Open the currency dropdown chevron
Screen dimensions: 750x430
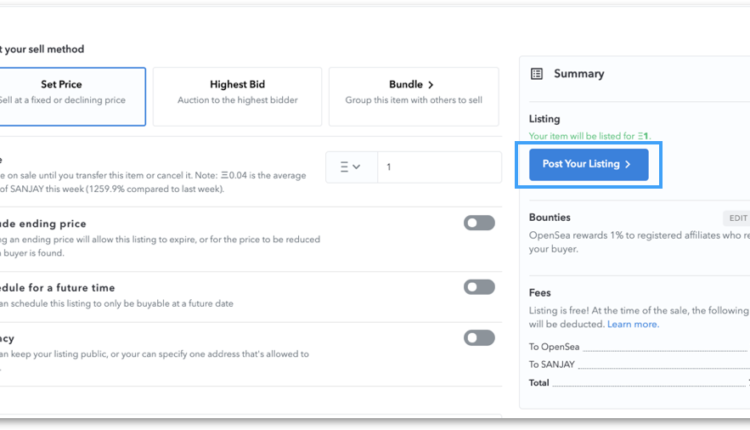(358, 167)
